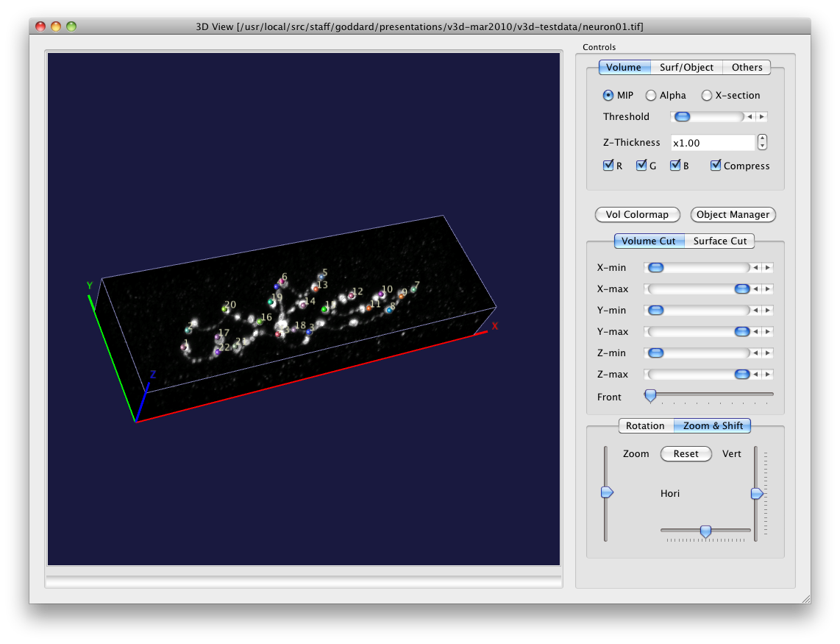Open the Object Manager
This screenshot has width=840, height=644.
click(x=733, y=215)
